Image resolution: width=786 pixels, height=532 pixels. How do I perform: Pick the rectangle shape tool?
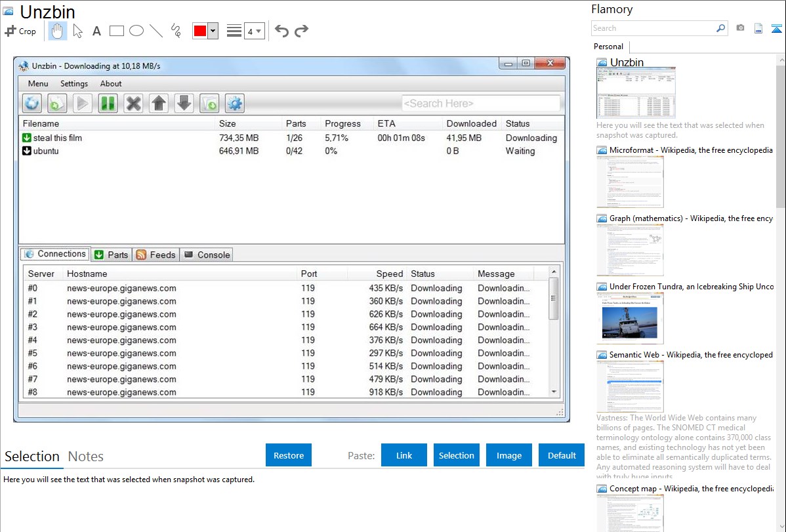click(116, 31)
